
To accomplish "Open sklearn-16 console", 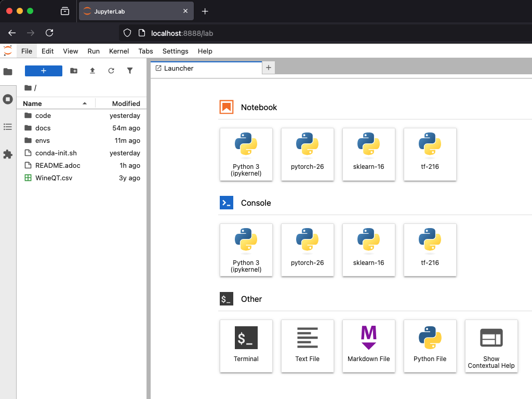I will point(369,250).
